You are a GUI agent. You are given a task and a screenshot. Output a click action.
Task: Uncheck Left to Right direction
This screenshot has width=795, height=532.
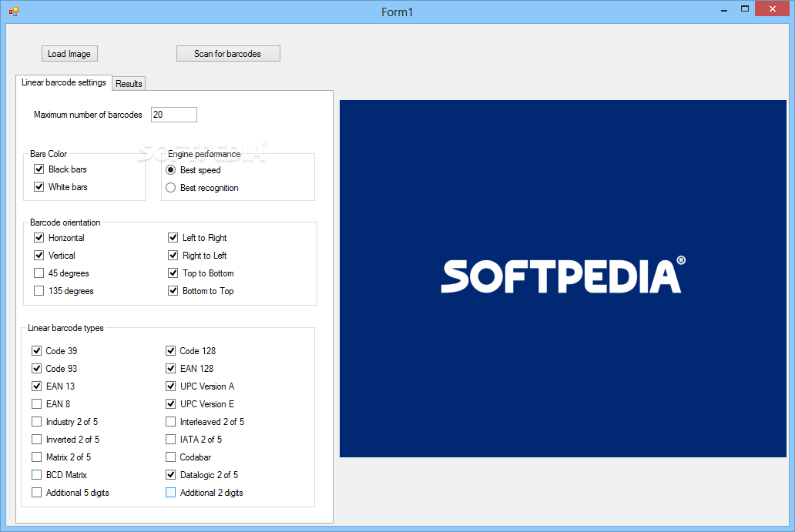point(173,238)
